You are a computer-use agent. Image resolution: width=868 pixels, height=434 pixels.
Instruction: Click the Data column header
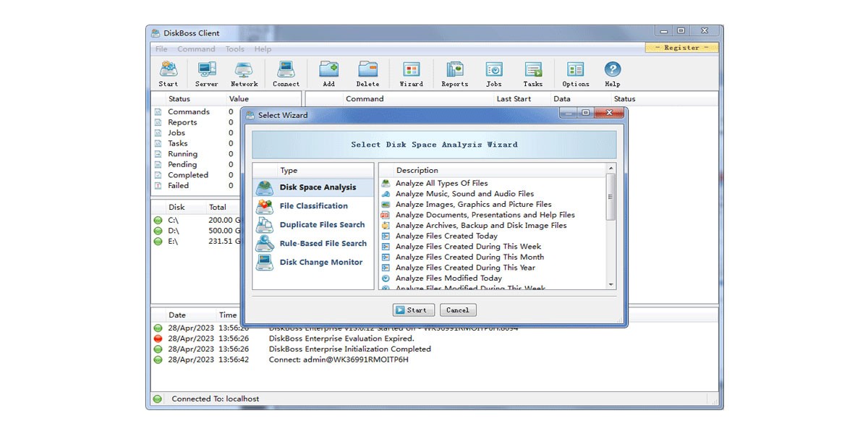pos(561,99)
